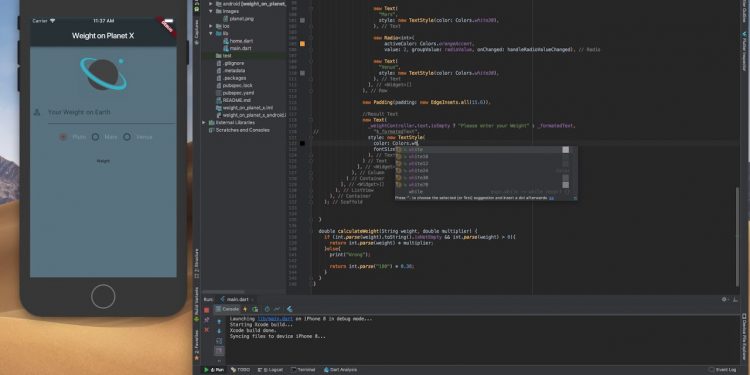
Task: Expand External Libraries node
Action: click(x=204, y=122)
